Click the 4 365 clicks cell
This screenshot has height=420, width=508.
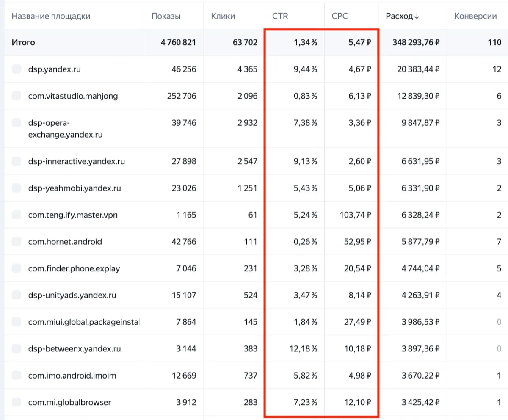247,69
